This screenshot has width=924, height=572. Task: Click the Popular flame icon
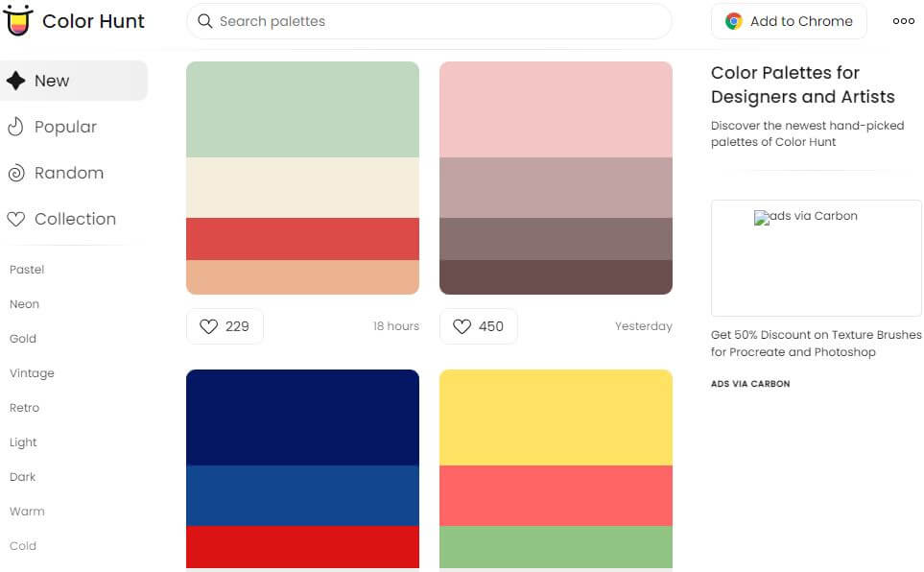[15, 127]
